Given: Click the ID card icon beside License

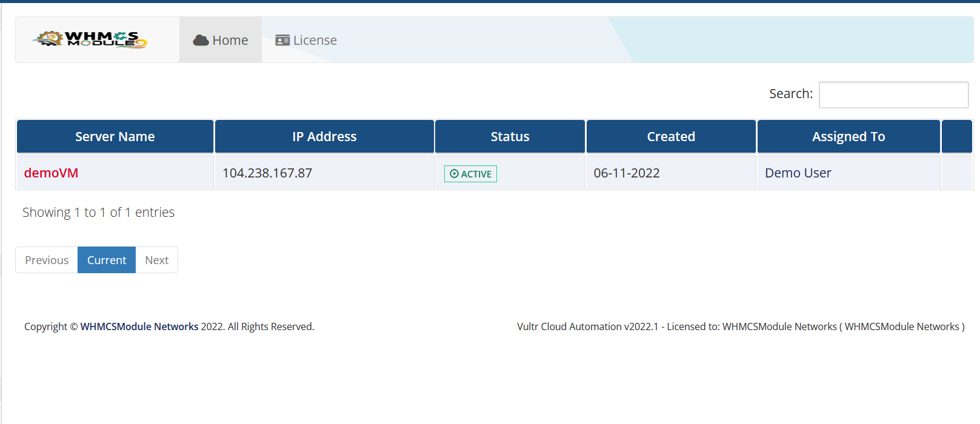Looking at the screenshot, I should click(x=282, y=41).
